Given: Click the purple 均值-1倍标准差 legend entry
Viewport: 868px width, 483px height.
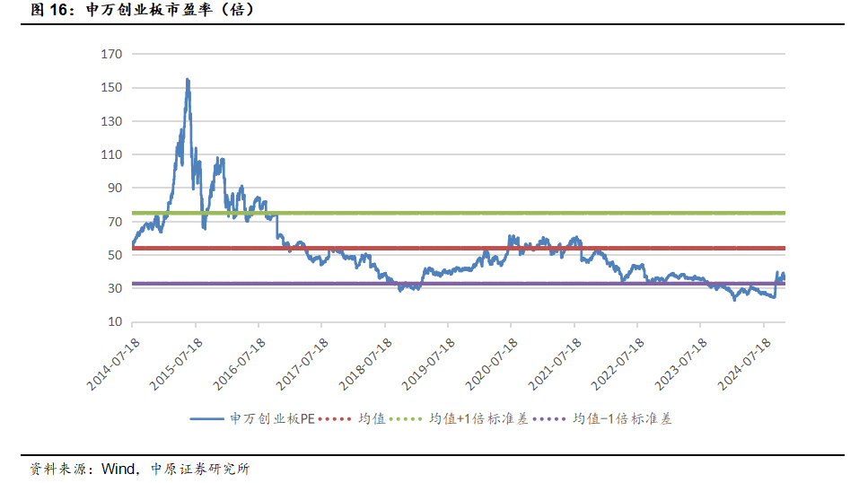Looking at the screenshot, I should coord(621,419).
